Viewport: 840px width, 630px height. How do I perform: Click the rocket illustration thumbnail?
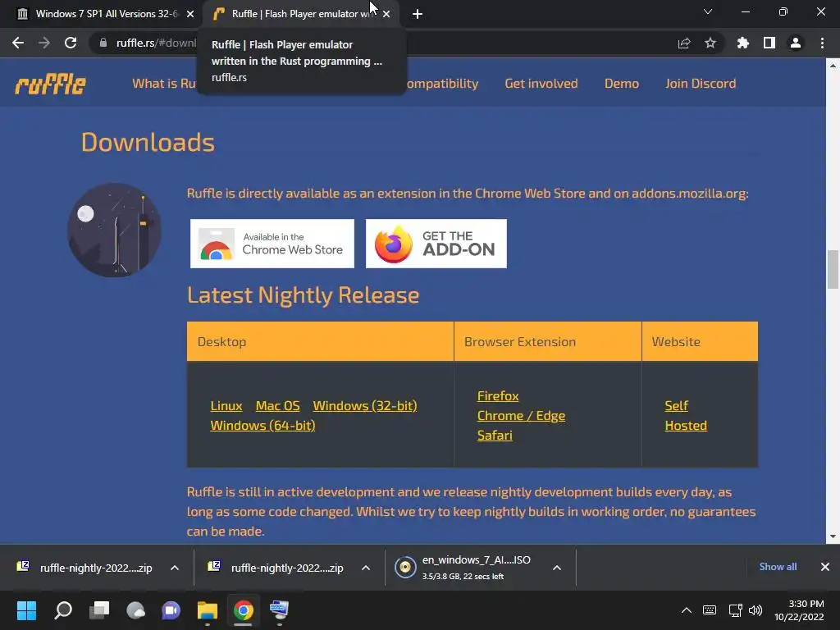point(114,231)
